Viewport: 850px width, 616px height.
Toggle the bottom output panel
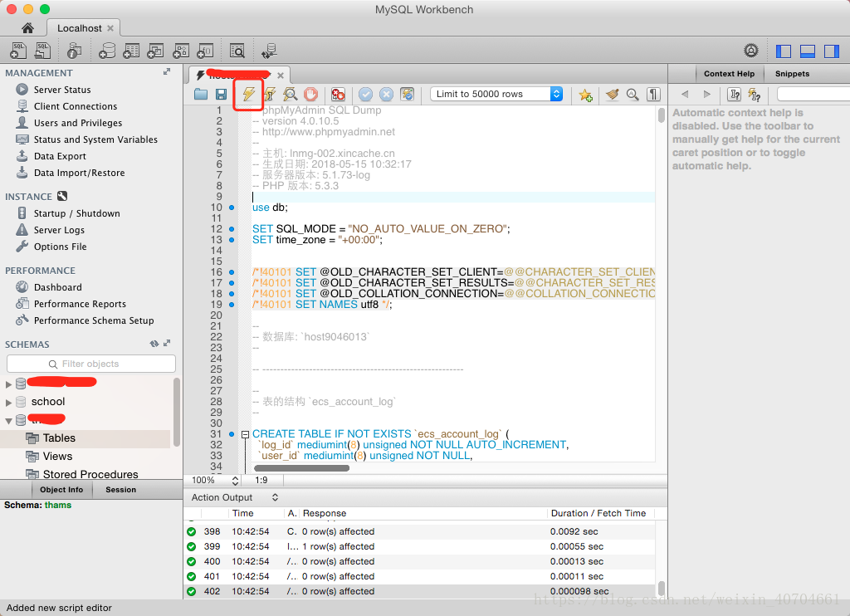pyautogui.click(x=808, y=51)
